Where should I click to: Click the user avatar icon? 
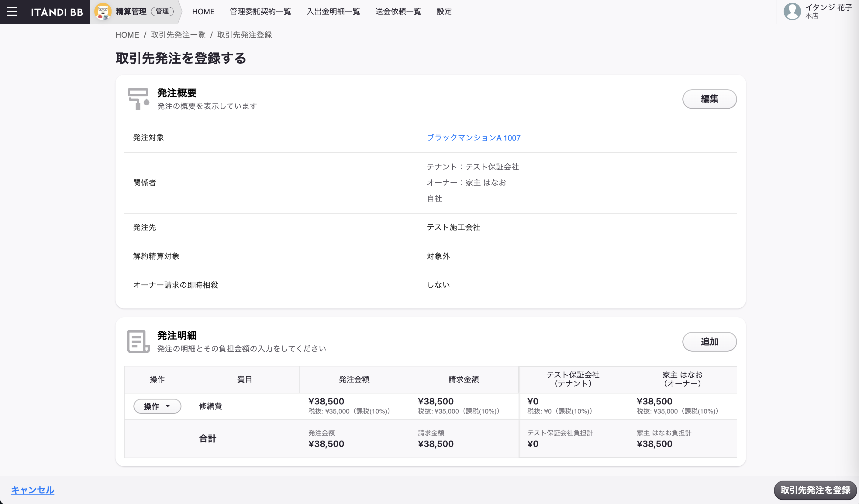point(792,12)
